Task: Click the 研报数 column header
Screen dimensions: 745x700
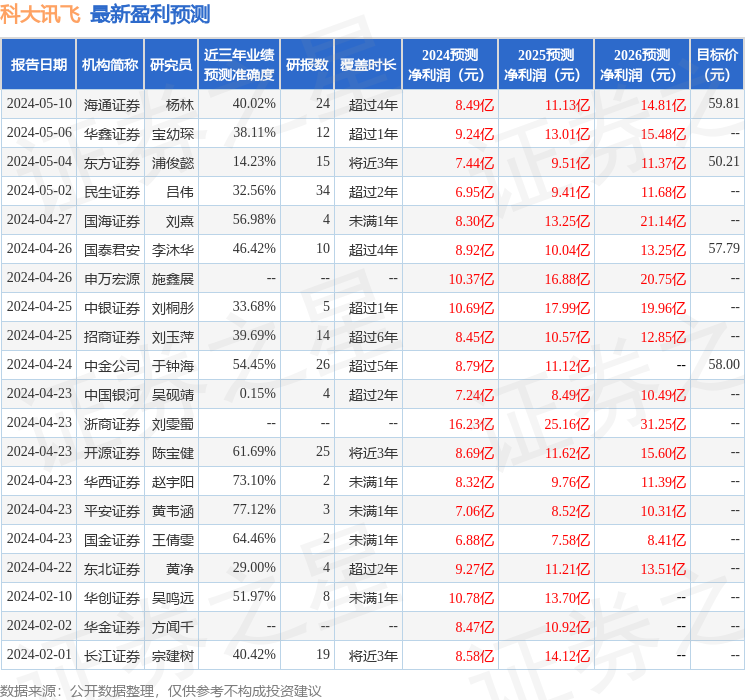Action: click(x=307, y=64)
